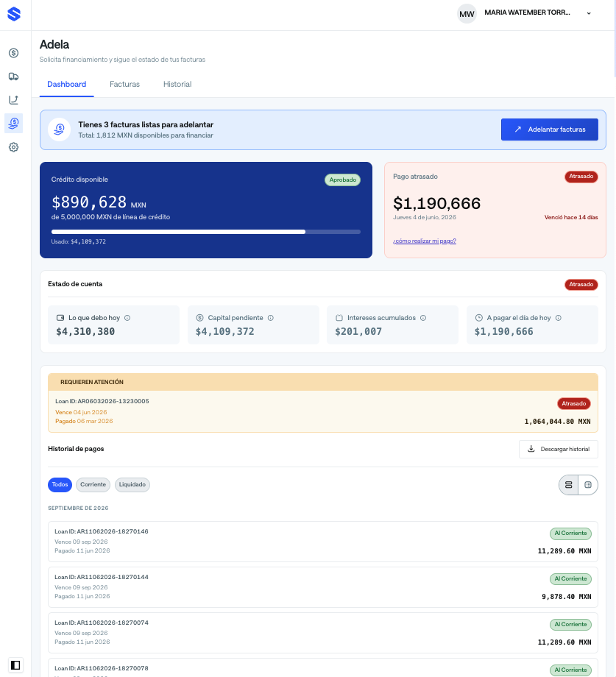Open loan AR11062026-18270078 row
The image size is (616, 677).
pos(323,668)
